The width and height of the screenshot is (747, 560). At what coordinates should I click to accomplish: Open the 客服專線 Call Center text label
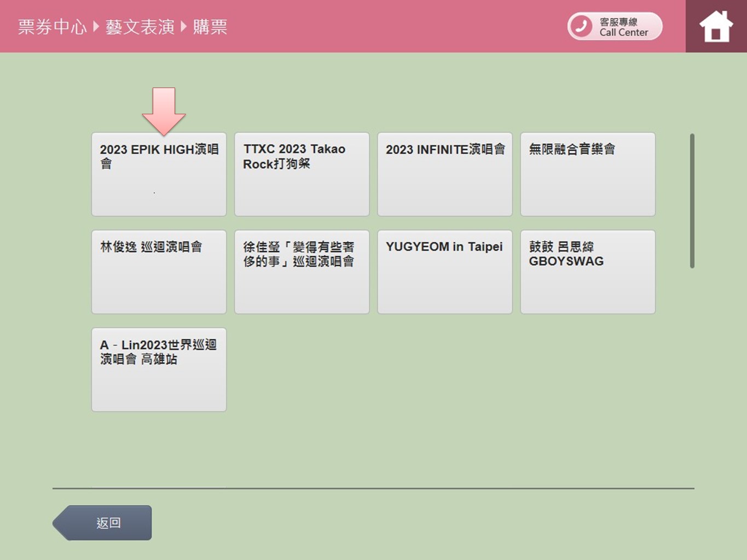click(x=623, y=27)
